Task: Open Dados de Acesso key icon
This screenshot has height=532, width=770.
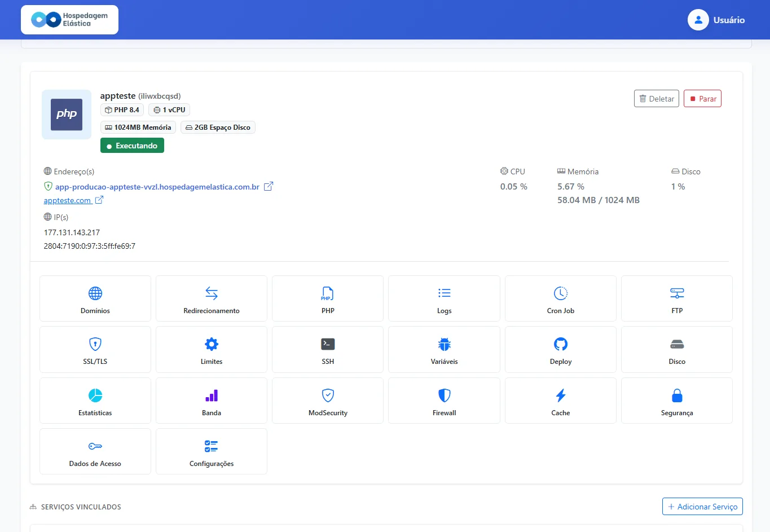Action: tap(95, 446)
